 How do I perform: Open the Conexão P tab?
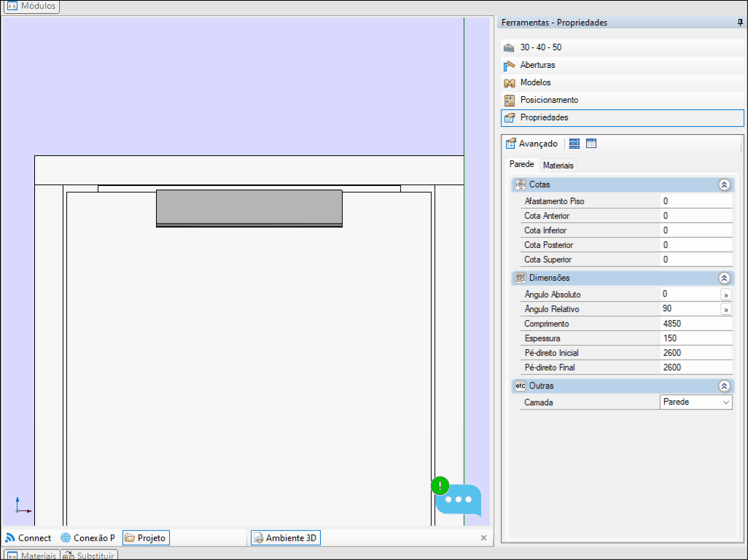click(x=87, y=538)
